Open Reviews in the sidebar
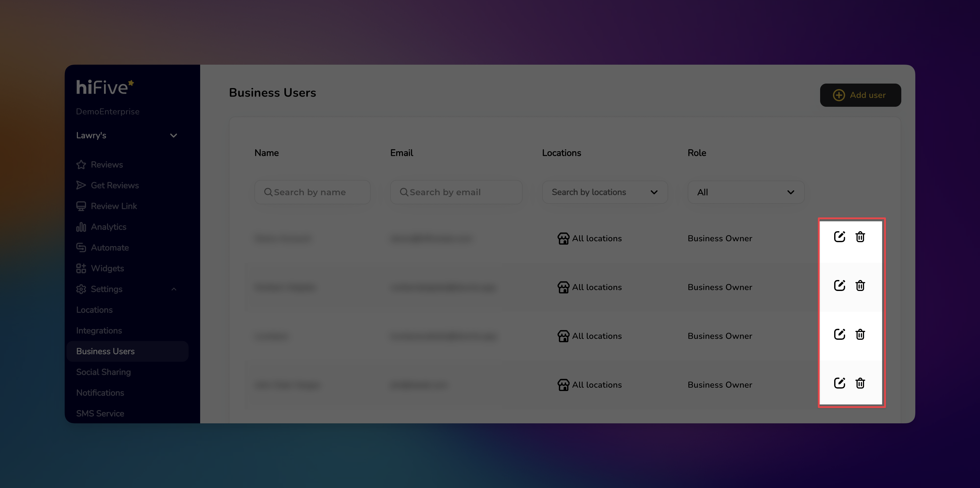This screenshot has height=488, width=980. (106, 165)
